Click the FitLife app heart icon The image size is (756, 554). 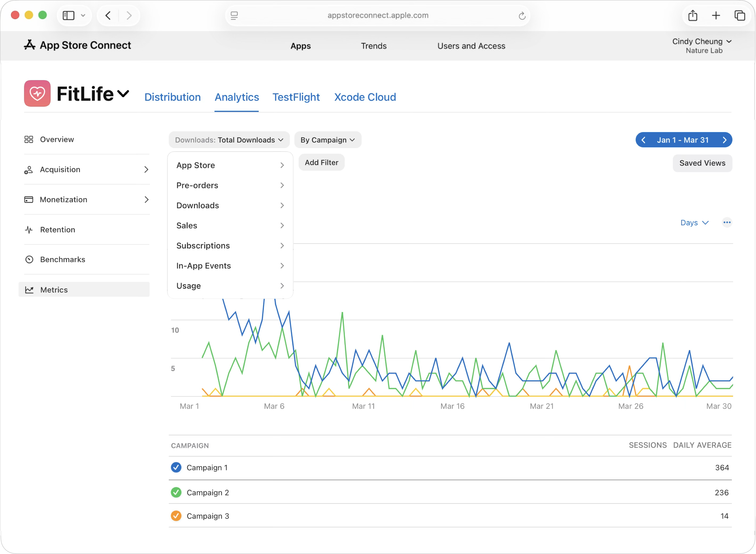point(37,93)
